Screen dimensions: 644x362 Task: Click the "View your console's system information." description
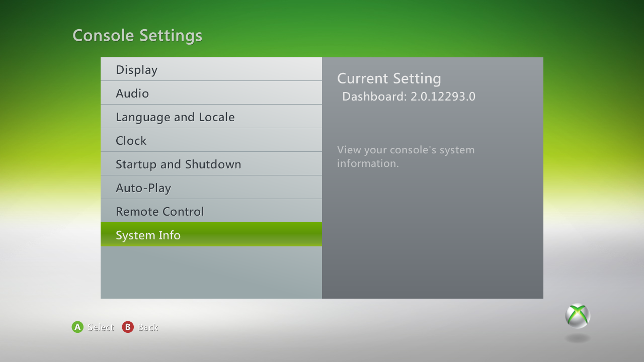406,156
